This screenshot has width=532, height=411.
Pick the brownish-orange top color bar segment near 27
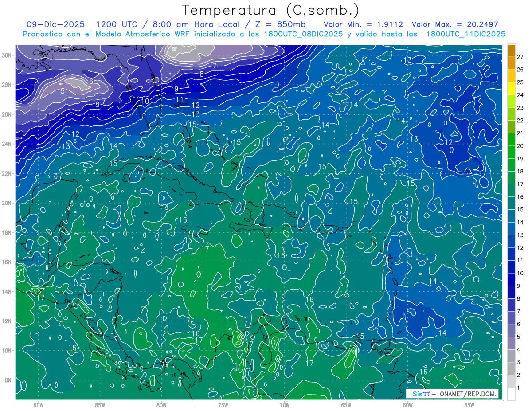tap(511, 50)
